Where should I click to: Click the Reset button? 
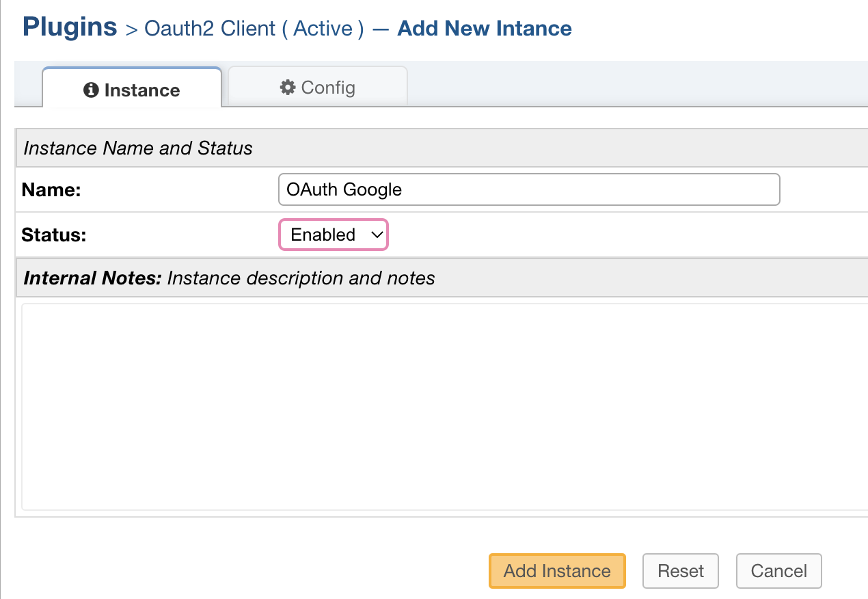point(680,570)
